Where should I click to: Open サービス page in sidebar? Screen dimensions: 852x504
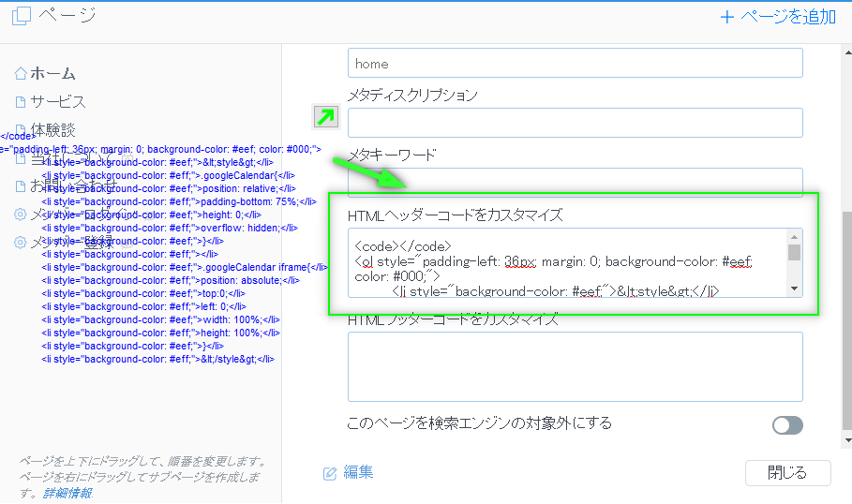click(58, 101)
